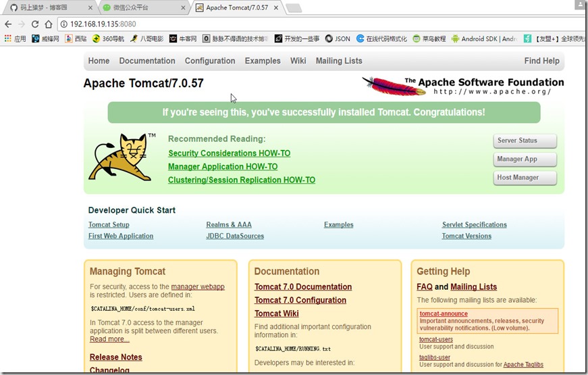Open the Apache Taglibs link
588x375 pixels.
(x=523, y=364)
